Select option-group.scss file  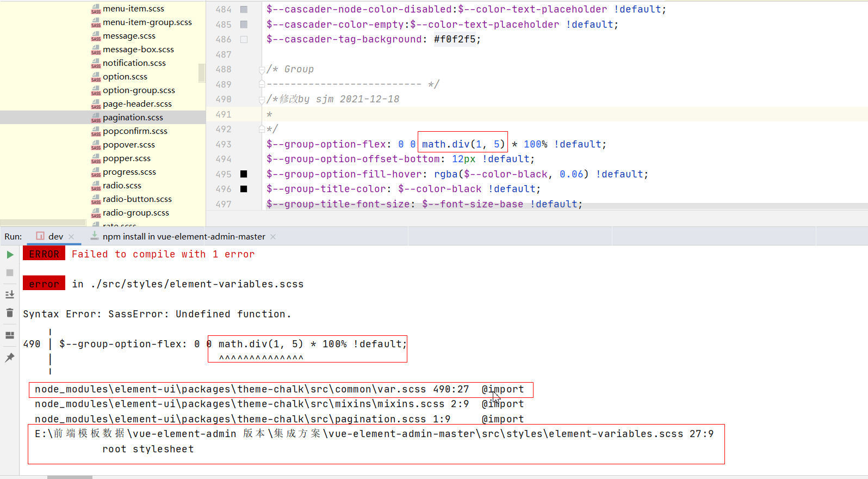click(139, 90)
